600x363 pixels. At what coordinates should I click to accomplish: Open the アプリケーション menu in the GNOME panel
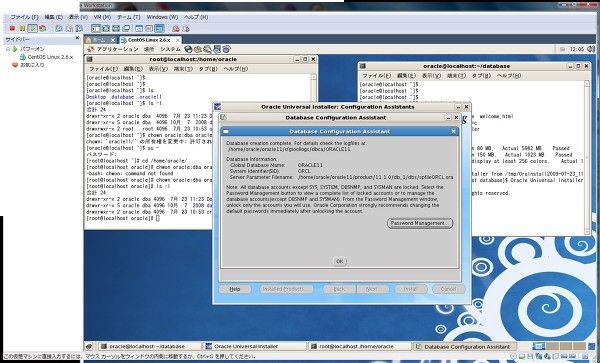pyautogui.click(x=117, y=49)
